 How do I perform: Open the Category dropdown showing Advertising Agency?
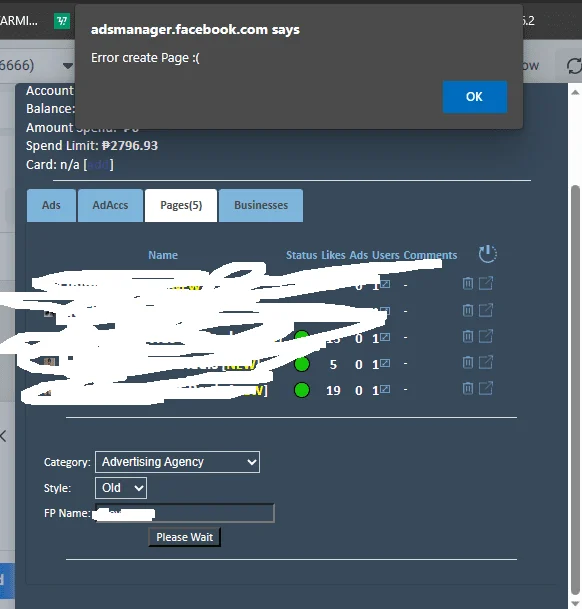point(178,462)
